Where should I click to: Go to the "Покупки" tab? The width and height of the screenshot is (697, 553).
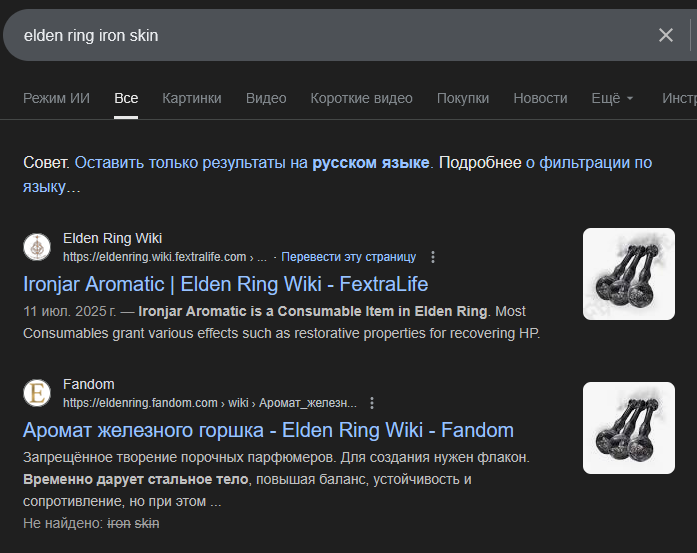click(463, 98)
